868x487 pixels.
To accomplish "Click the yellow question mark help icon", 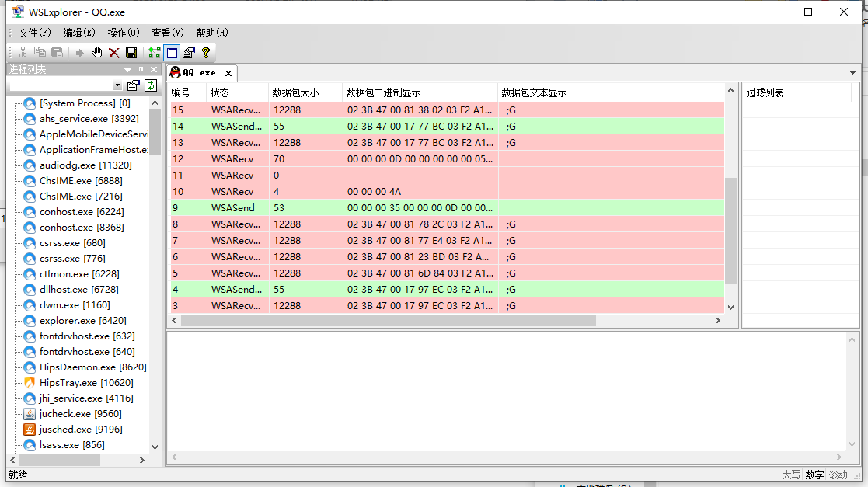I will click(x=206, y=53).
